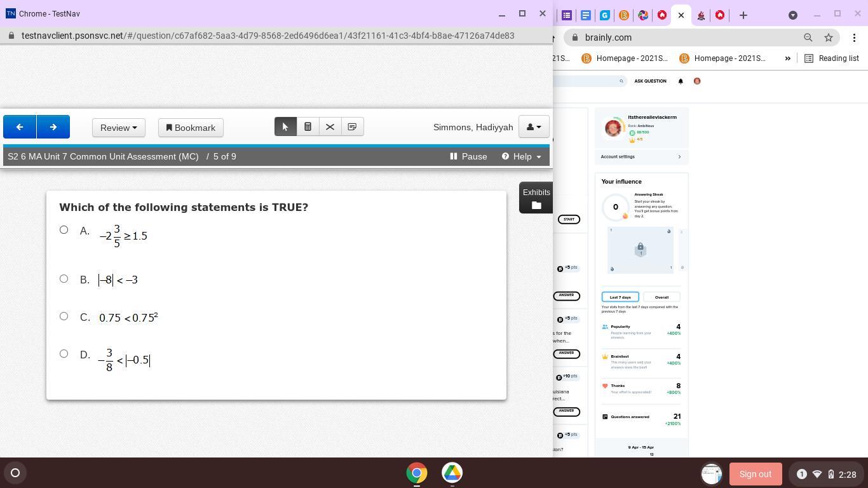The width and height of the screenshot is (868, 488).
Task: Click the Brainly search magnifier icon
Action: (621, 81)
